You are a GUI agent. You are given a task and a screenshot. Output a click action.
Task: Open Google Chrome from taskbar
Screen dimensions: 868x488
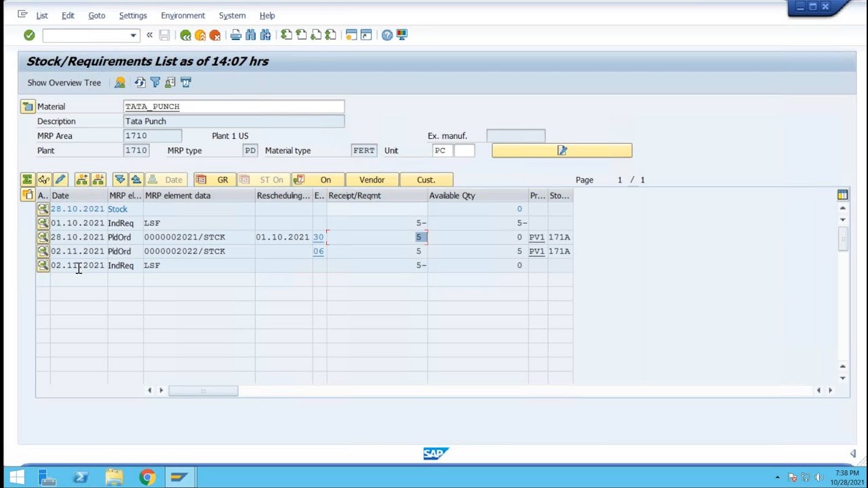[147, 477]
